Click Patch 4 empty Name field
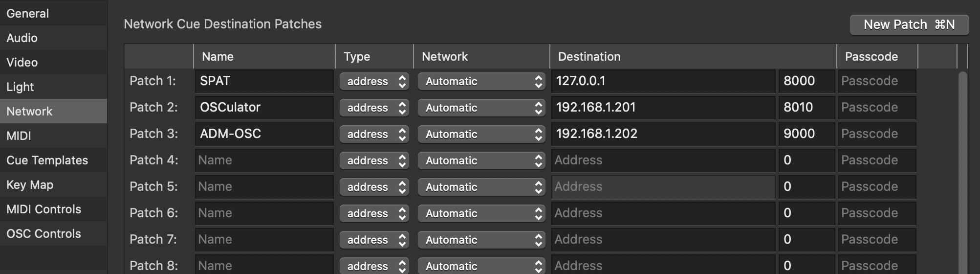 (264, 160)
